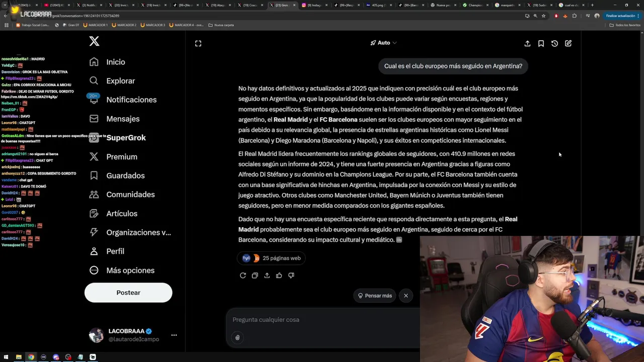Open tiktok link in Fabrikee chat message
The image size is (644, 362).
tap(29, 97)
